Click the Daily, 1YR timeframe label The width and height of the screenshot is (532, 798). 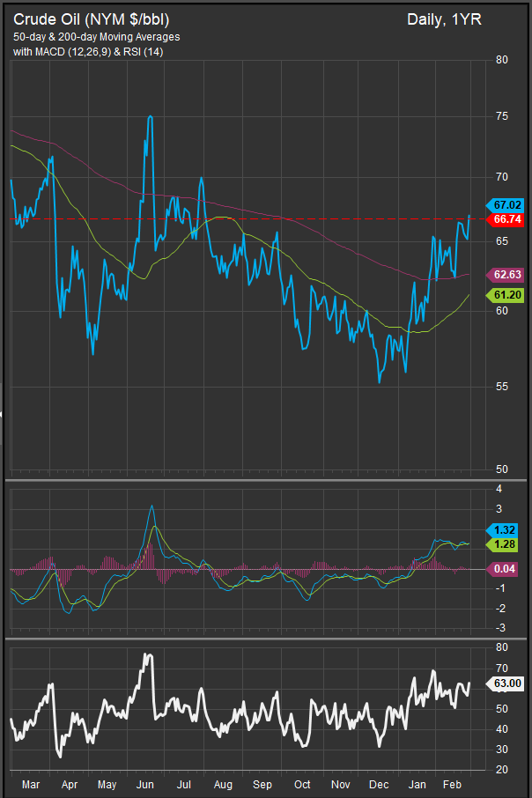[445, 19]
